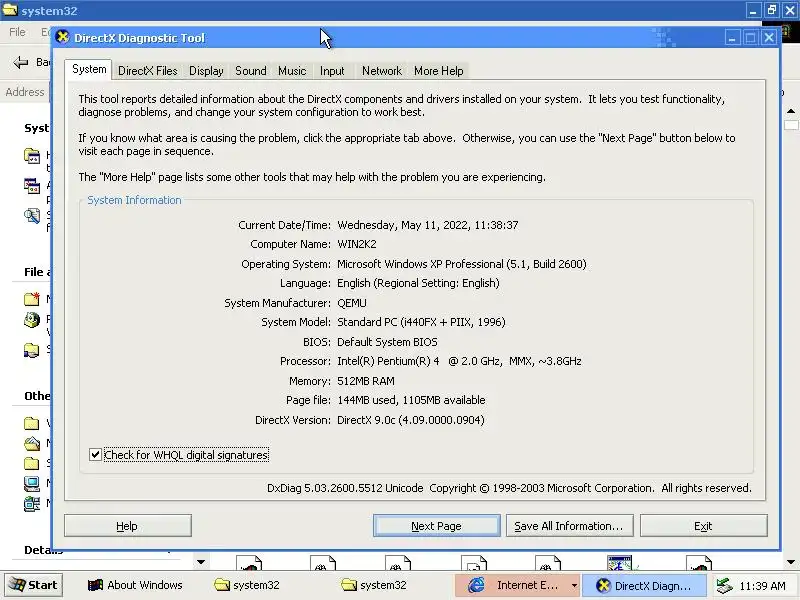Switch to About Windows taskbar item
This screenshot has width=800, height=600.
pos(135,585)
